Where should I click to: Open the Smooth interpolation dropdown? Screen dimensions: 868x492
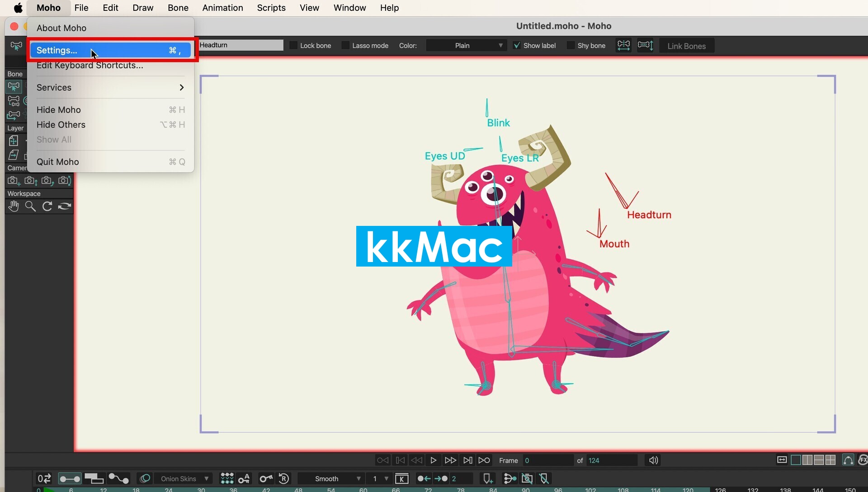(331, 478)
